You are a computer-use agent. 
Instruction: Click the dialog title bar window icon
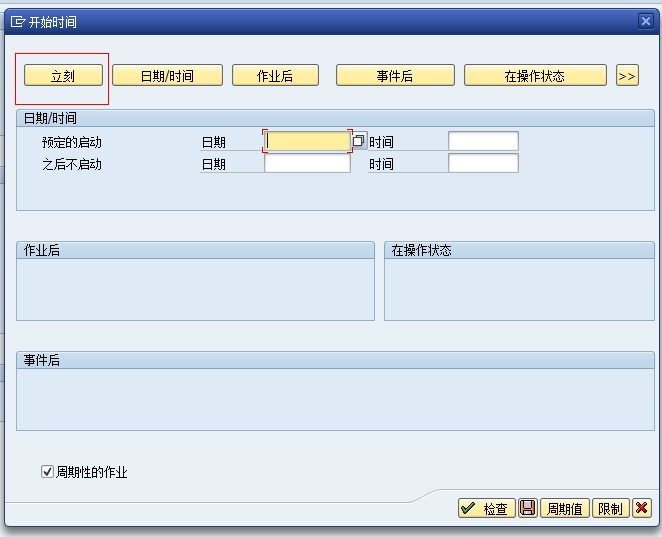[18, 21]
